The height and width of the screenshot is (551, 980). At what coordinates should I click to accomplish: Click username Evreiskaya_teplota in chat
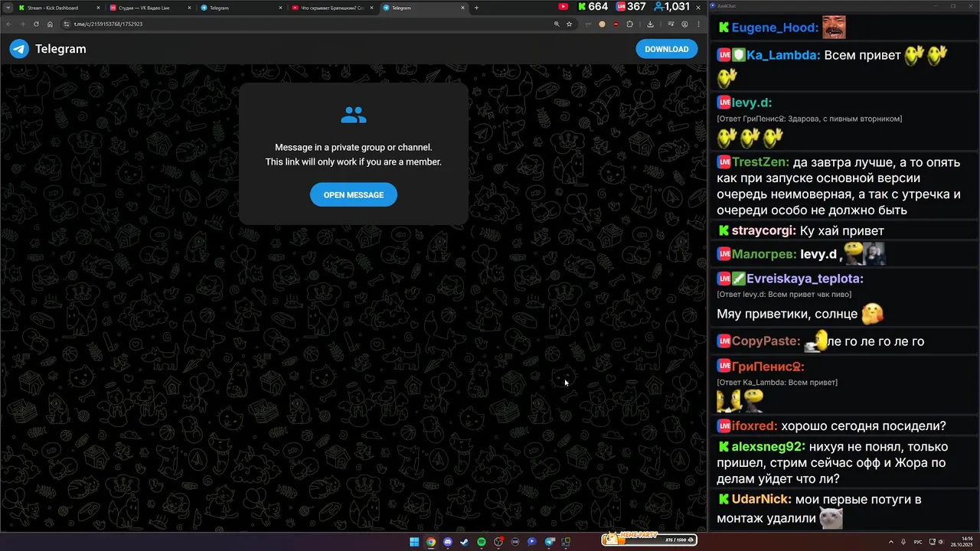[x=805, y=279]
